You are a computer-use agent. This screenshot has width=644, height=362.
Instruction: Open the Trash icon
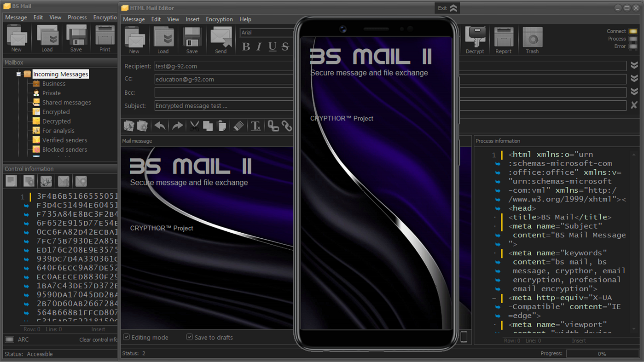[x=532, y=39]
